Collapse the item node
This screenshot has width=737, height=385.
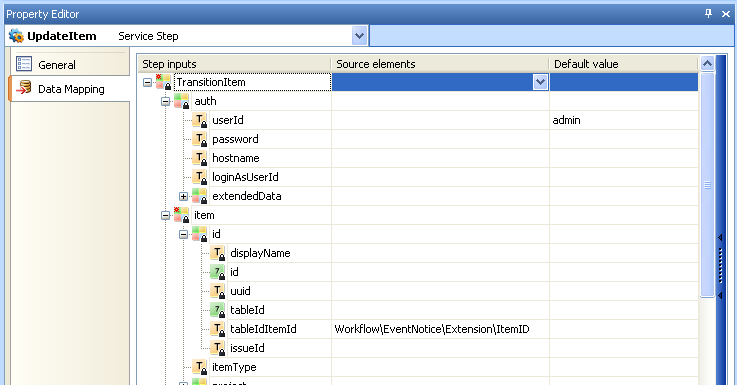click(x=165, y=215)
